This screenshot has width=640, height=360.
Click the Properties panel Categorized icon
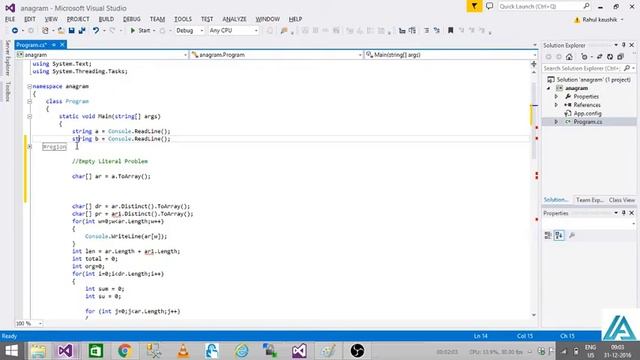[x=548, y=235]
